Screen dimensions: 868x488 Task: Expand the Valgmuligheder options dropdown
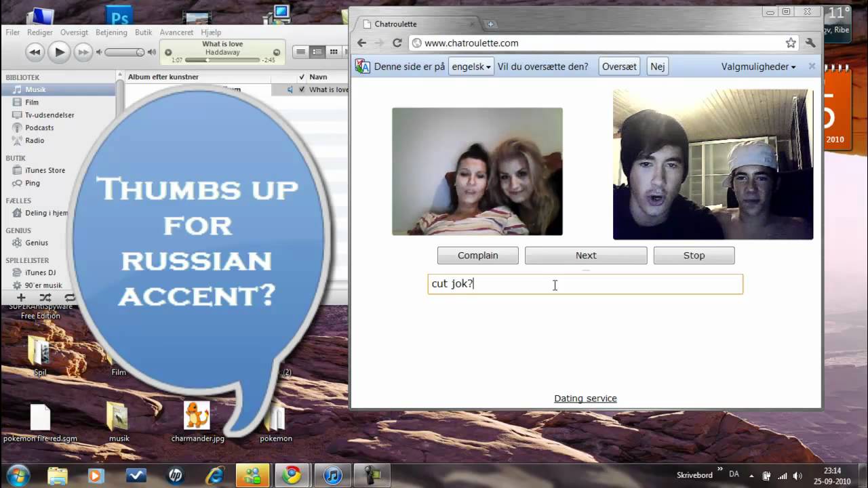759,67
